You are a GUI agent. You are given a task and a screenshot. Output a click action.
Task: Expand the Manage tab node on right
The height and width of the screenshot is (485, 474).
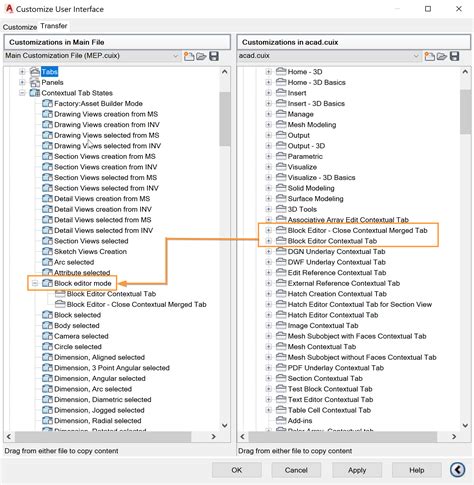[268, 114]
